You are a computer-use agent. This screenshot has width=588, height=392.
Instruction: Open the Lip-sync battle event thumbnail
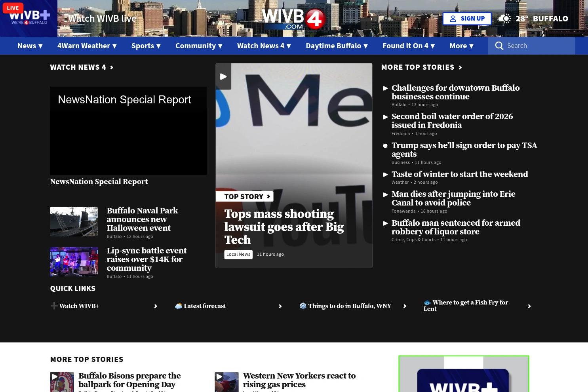pos(74,262)
